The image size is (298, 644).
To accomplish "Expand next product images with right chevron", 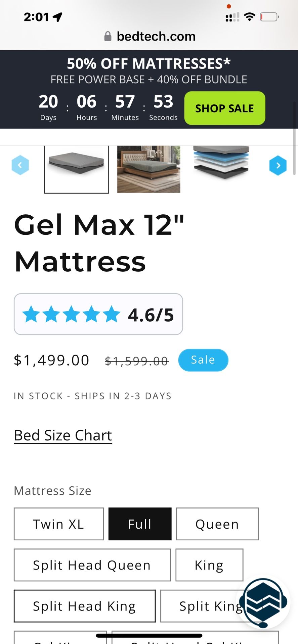I will click(x=278, y=165).
